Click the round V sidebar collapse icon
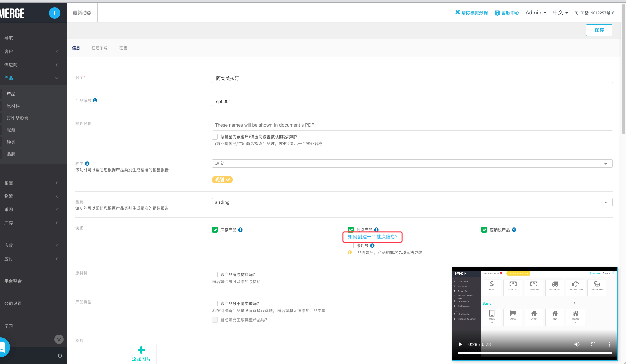626x364 pixels. [59, 339]
